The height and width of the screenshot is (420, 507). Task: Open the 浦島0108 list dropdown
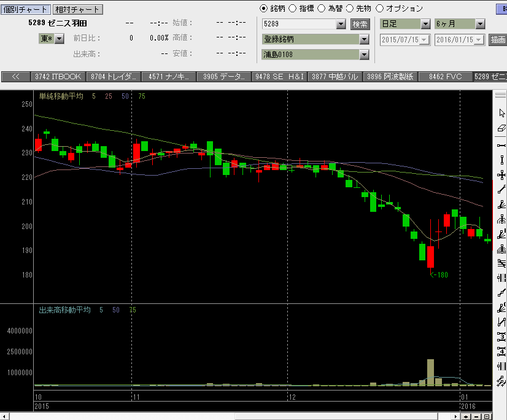pyautogui.click(x=365, y=55)
